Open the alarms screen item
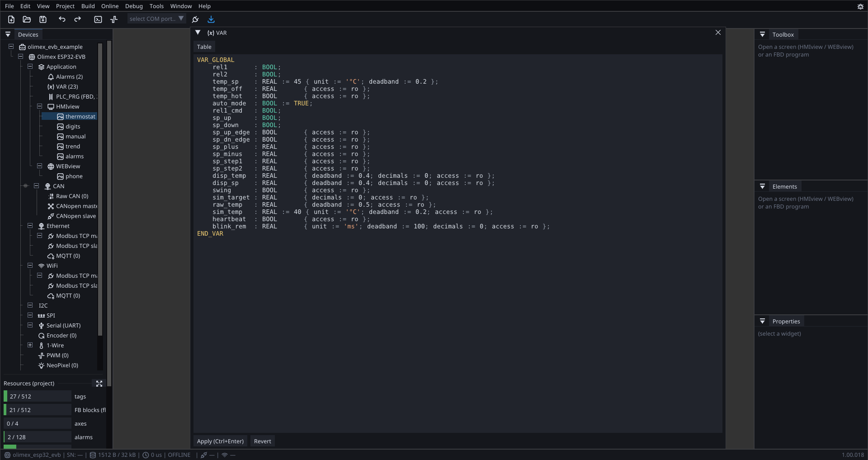868x460 pixels. [x=71, y=156]
